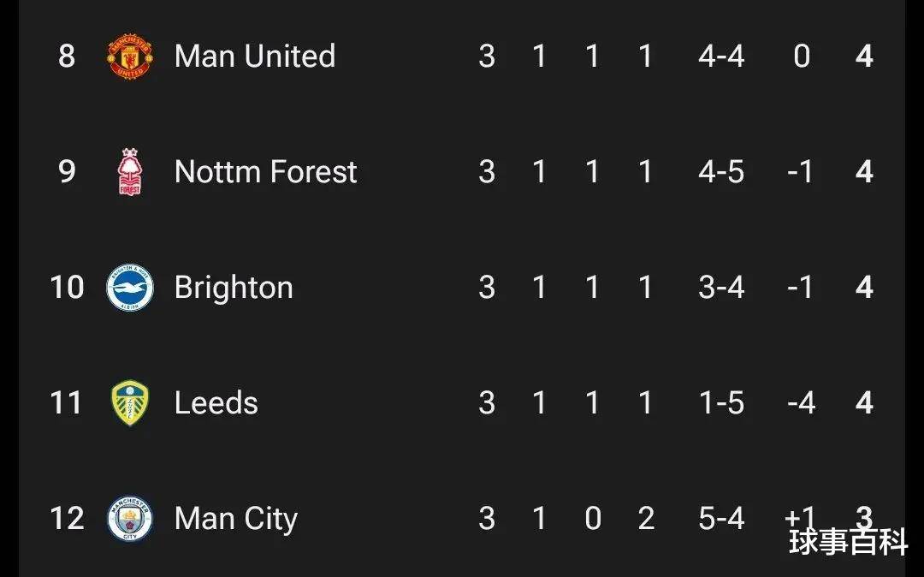Click rank number 12 in standings

click(x=67, y=519)
